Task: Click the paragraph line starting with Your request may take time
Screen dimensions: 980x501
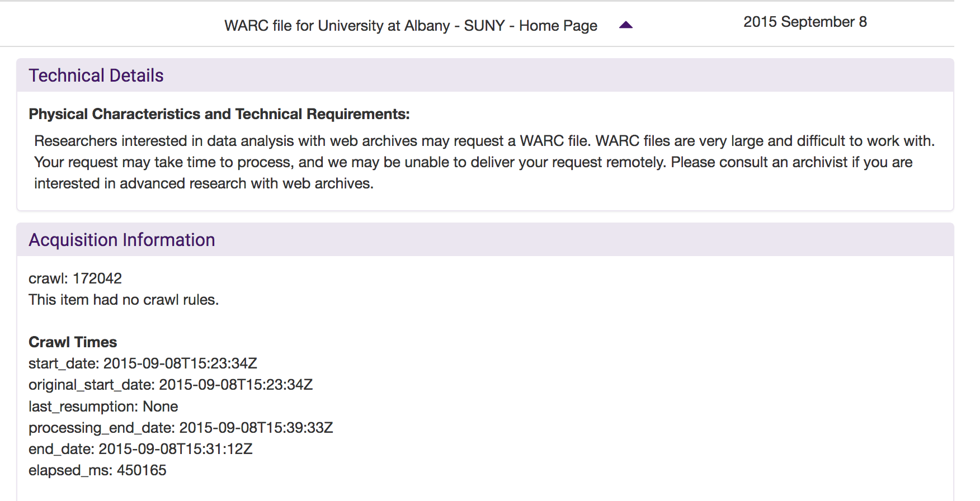Action: [x=473, y=162]
